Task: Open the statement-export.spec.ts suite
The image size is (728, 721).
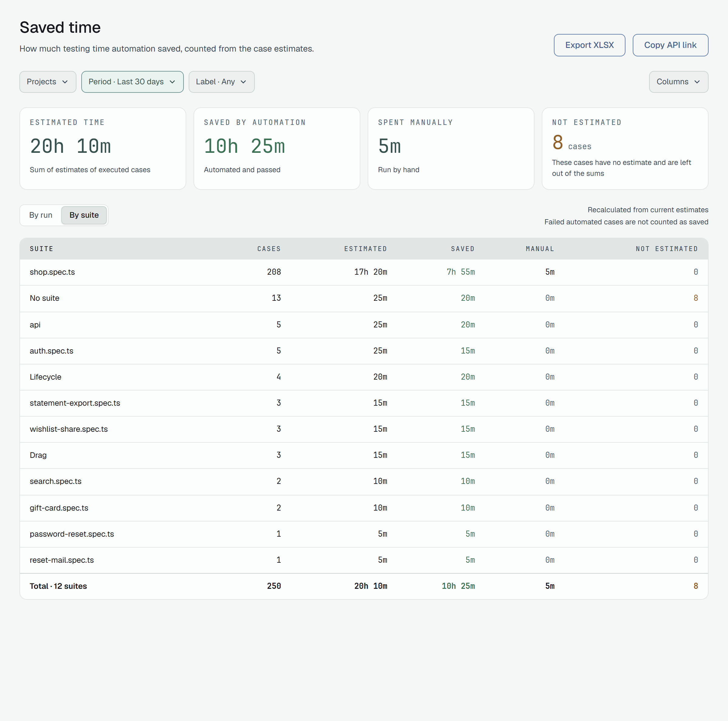Action: click(x=75, y=403)
